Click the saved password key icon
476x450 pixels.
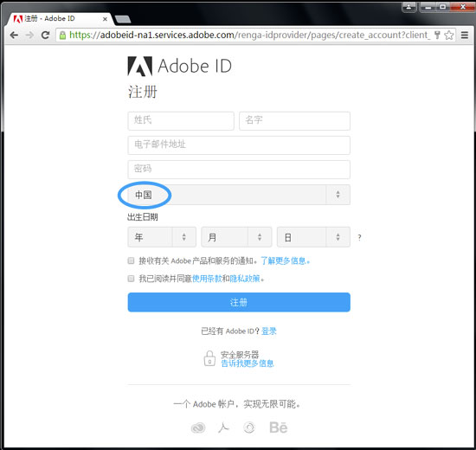click(x=437, y=35)
